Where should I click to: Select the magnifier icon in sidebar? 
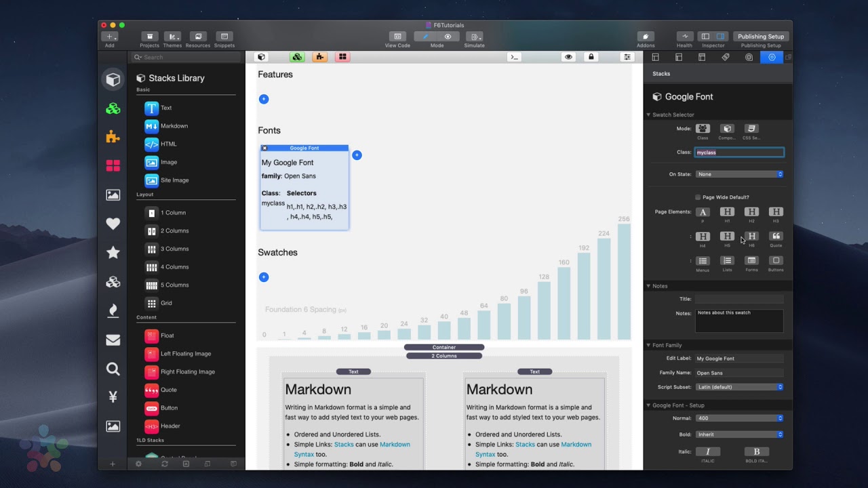(x=113, y=369)
